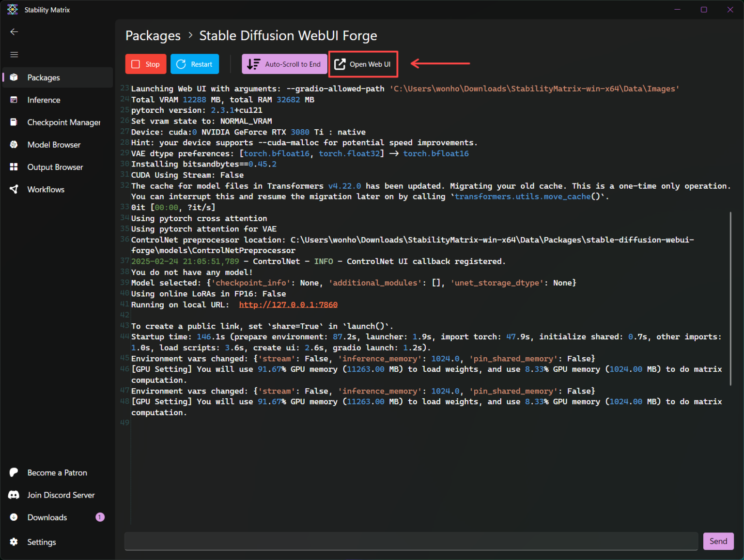Click the Open Web UI button
Screen dimensions: 744x560
[x=363, y=64]
